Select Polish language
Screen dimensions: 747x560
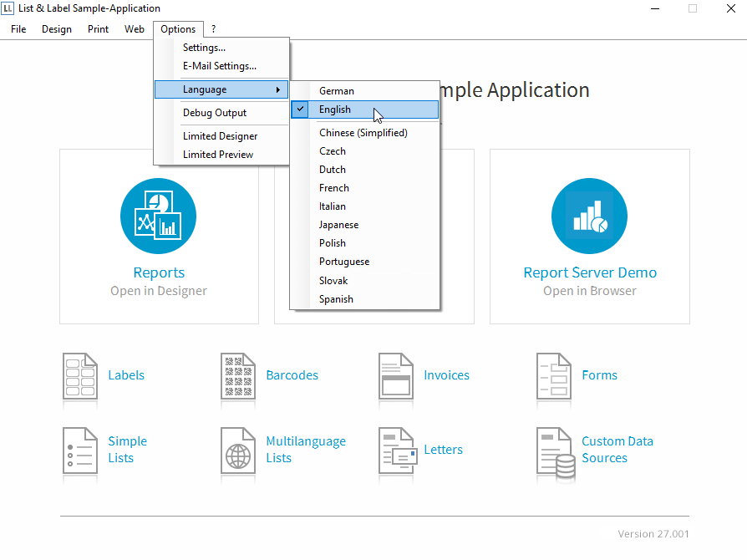[364, 243]
